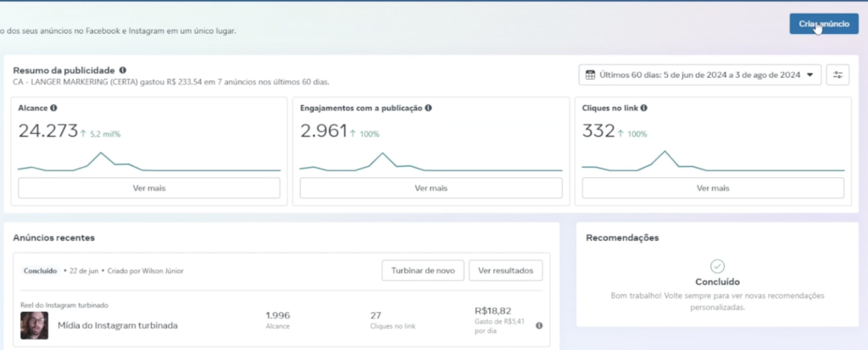This screenshot has height=350, width=868.
Task: Click info icon next to Alcance
Action: [54, 108]
